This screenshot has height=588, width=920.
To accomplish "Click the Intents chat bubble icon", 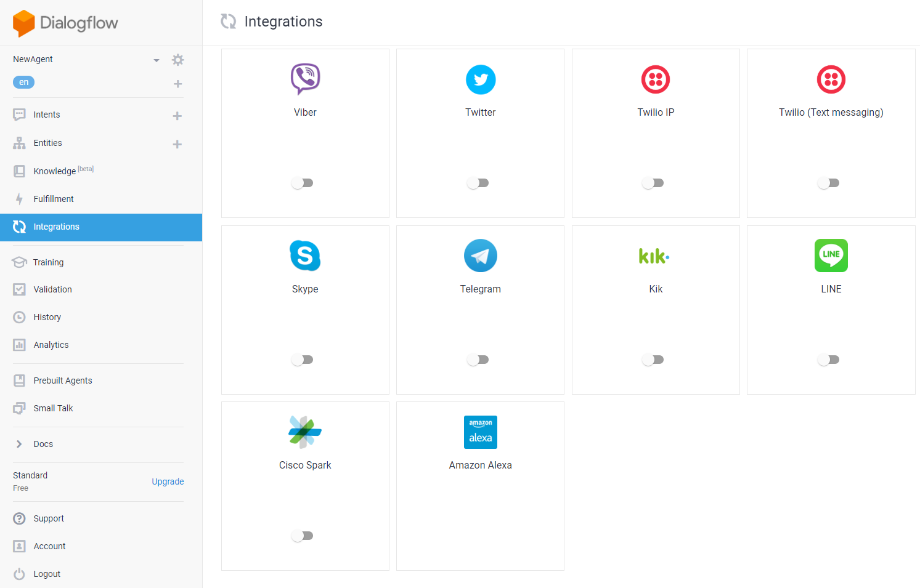I will [20, 115].
